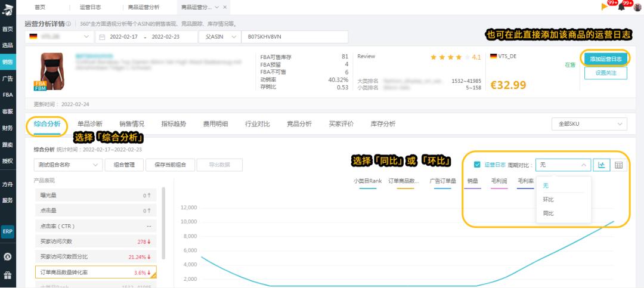Click the 组合管理 button
This screenshot has height=288, width=644.
[x=124, y=165]
